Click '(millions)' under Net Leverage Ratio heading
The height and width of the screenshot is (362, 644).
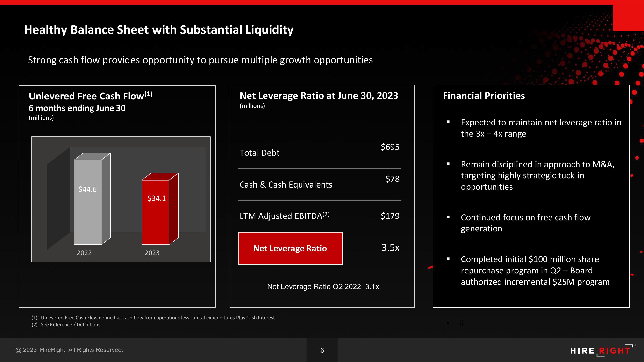(252, 106)
